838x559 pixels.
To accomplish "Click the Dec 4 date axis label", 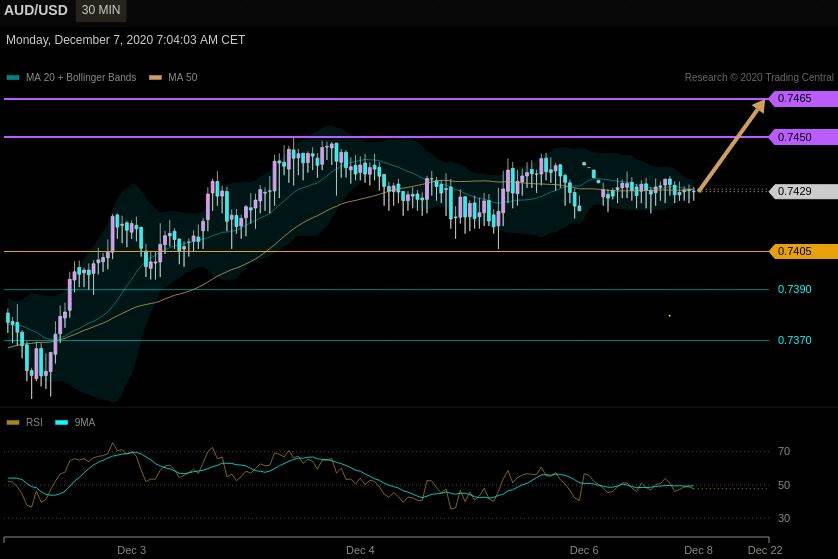I will pyautogui.click(x=360, y=550).
